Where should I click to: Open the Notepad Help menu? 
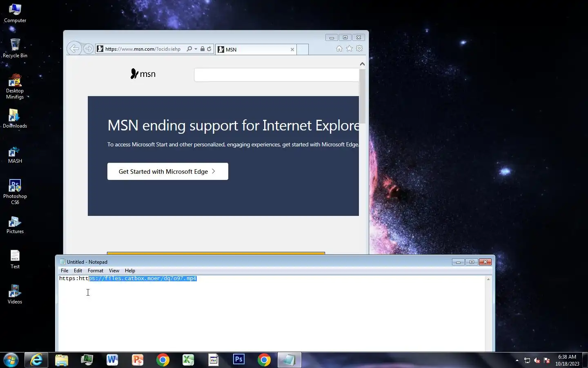tap(130, 271)
